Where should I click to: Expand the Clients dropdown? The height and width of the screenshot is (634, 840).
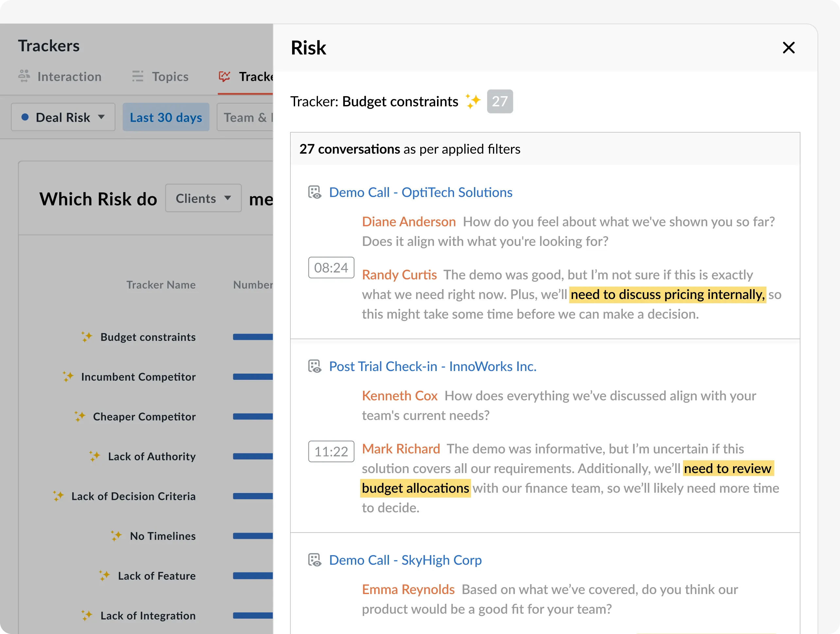pos(203,198)
